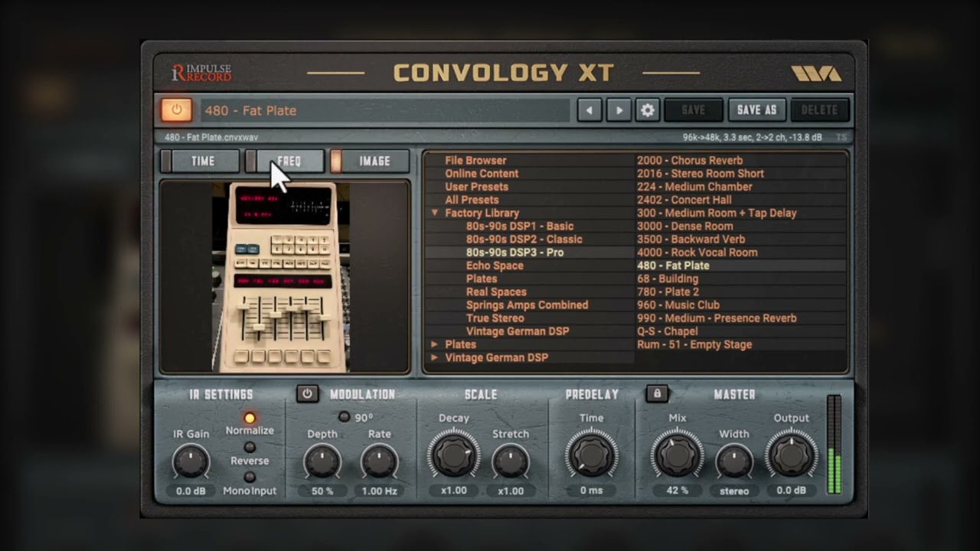Toggle the plugin power bypass button

click(x=176, y=110)
